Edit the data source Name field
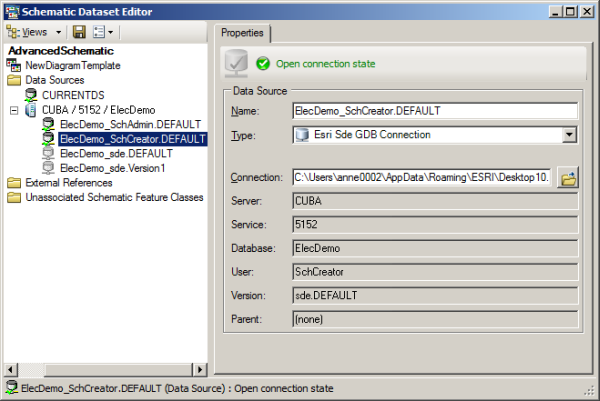Image resolution: width=600 pixels, height=401 pixels. [x=435, y=111]
